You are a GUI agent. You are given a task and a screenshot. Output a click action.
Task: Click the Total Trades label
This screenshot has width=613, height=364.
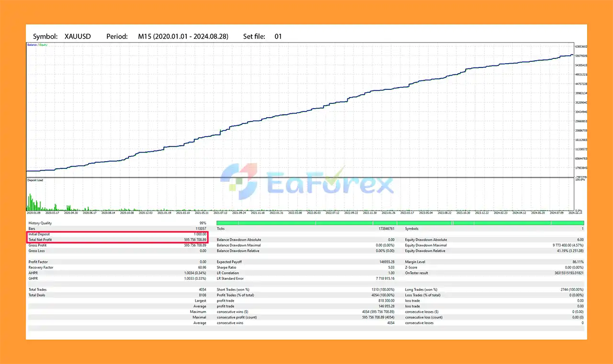pyautogui.click(x=38, y=290)
